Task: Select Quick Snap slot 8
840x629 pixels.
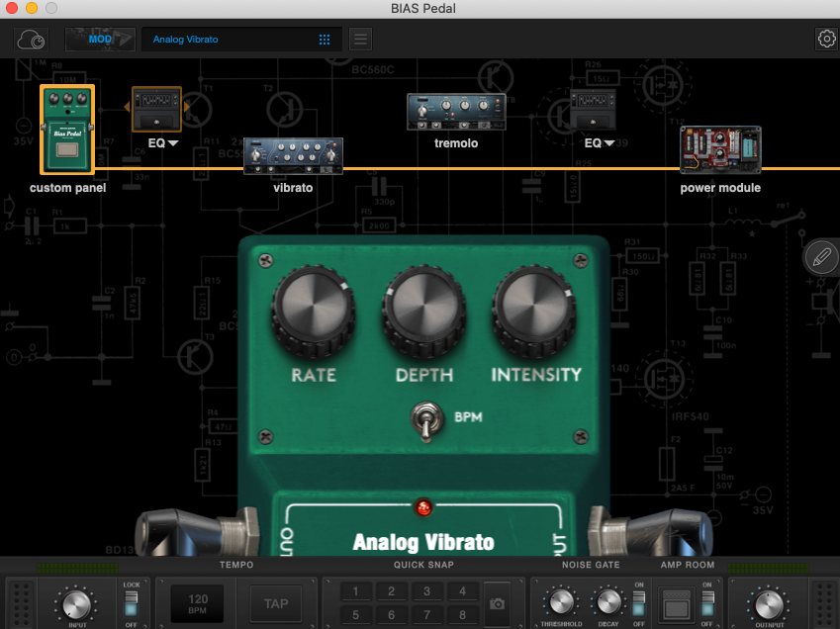Action: click(x=462, y=615)
